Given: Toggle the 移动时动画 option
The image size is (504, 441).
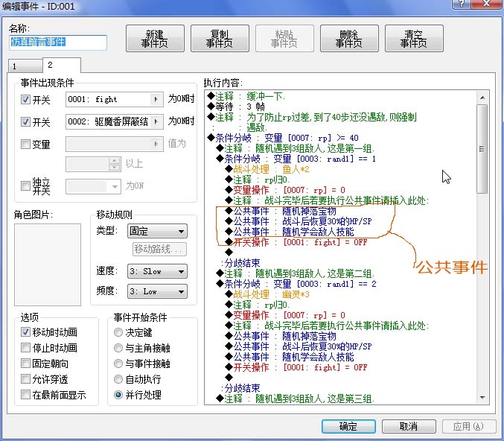Looking at the screenshot, I should pos(25,331).
